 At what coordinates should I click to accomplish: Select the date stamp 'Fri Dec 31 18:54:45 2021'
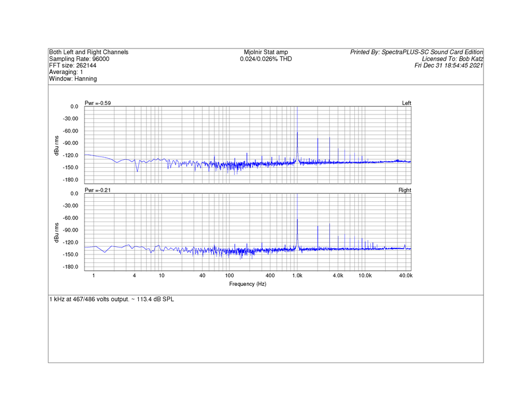(448, 65)
